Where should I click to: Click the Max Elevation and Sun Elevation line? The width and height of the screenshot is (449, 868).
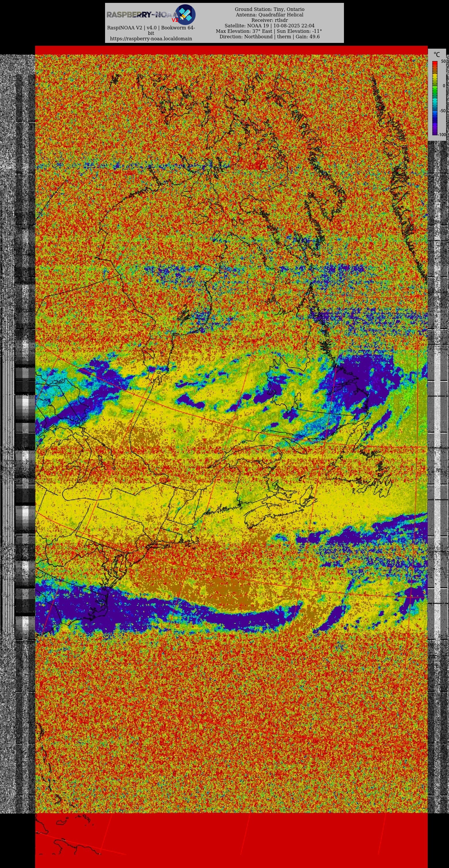pos(269,31)
